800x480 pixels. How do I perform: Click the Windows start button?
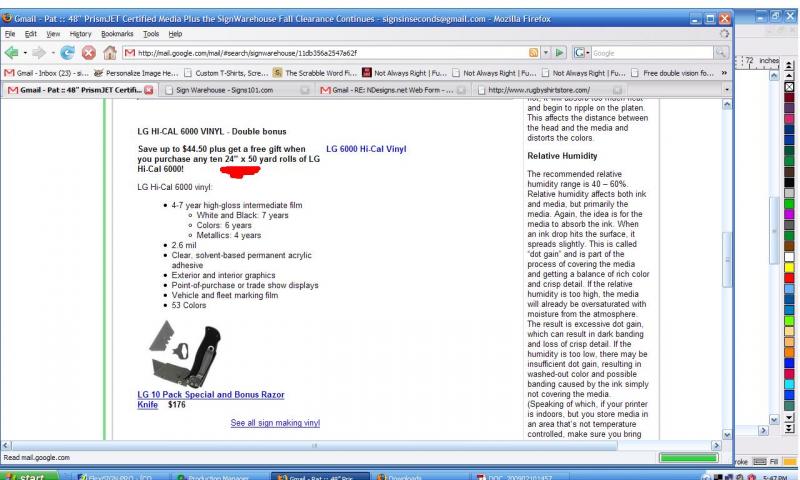point(29,476)
